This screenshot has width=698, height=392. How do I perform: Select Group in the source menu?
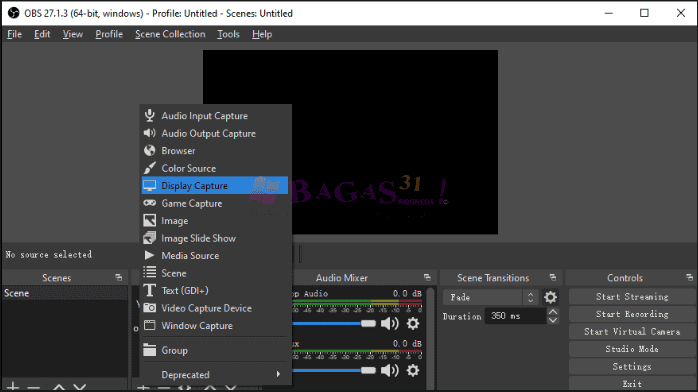pos(215,350)
